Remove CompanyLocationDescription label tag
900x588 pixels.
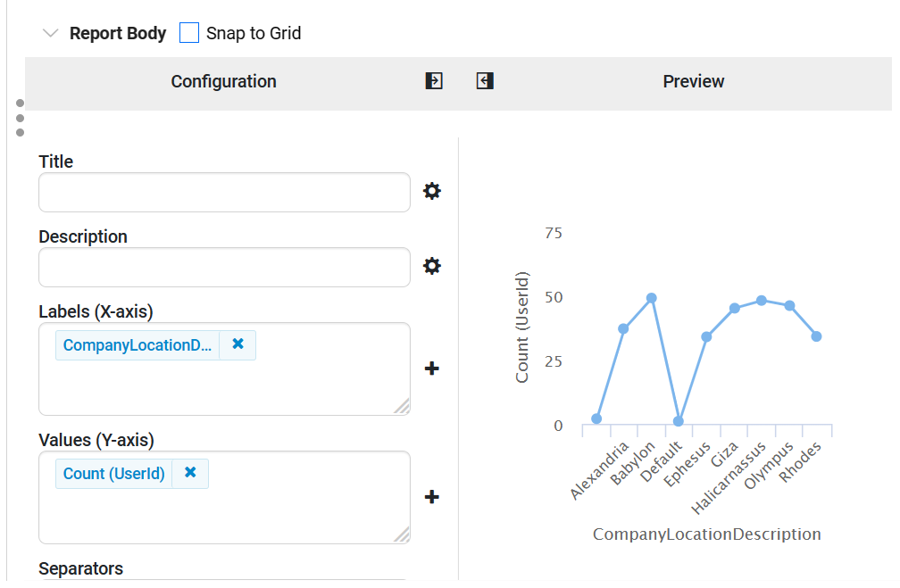point(237,344)
